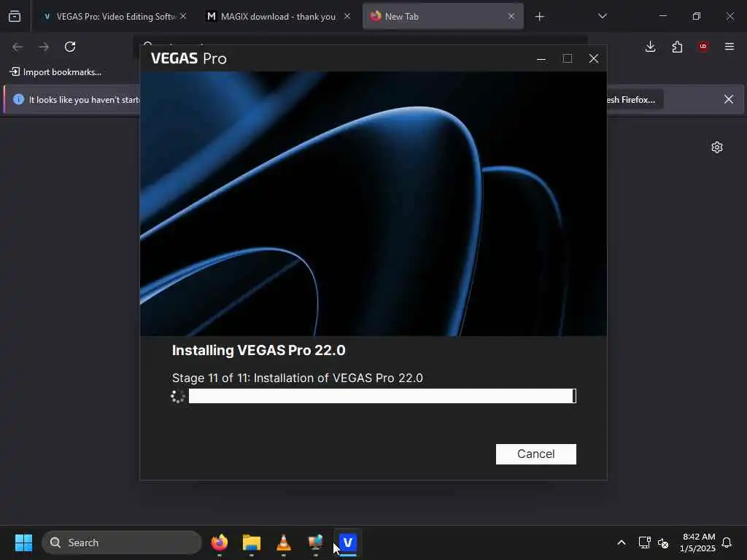Screen dimensions: 747x560
Task: Close the VEGAS Pro Video Editing tab
Action: [x=183, y=17]
